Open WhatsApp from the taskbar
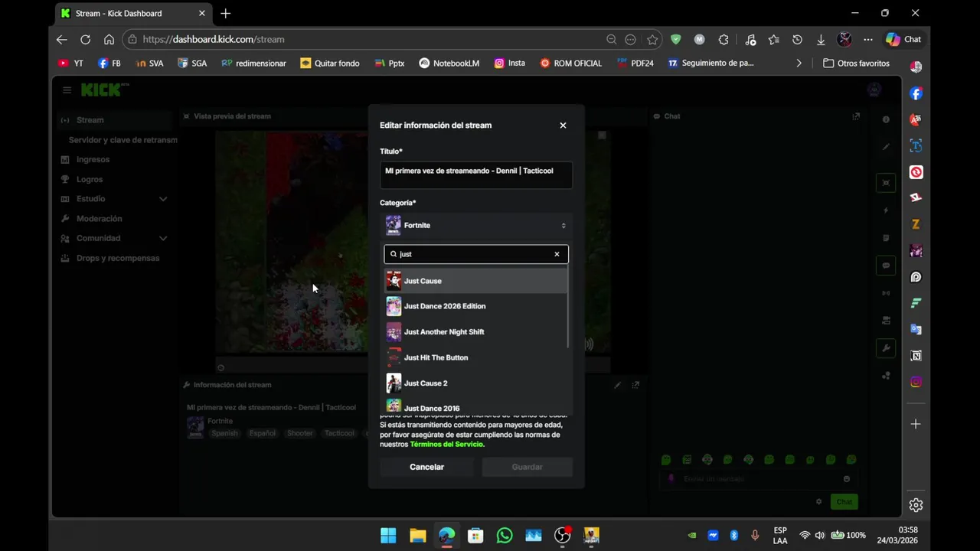 point(505,536)
